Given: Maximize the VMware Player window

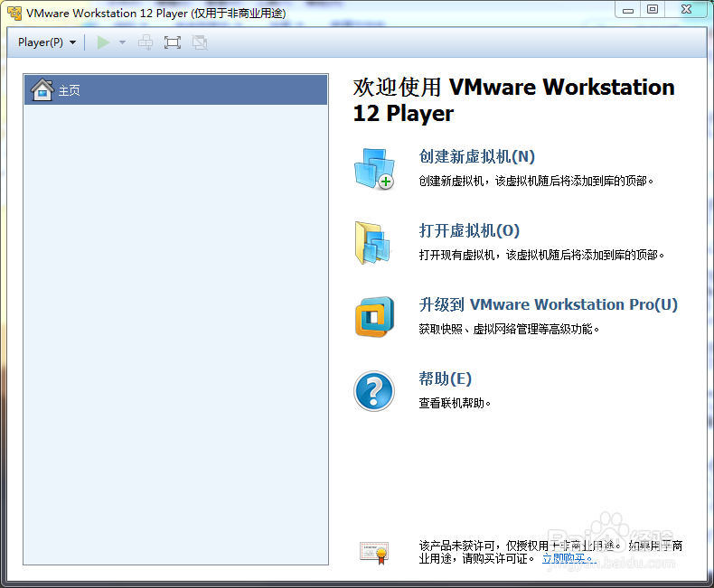Looking at the screenshot, I should tap(653, 10).
